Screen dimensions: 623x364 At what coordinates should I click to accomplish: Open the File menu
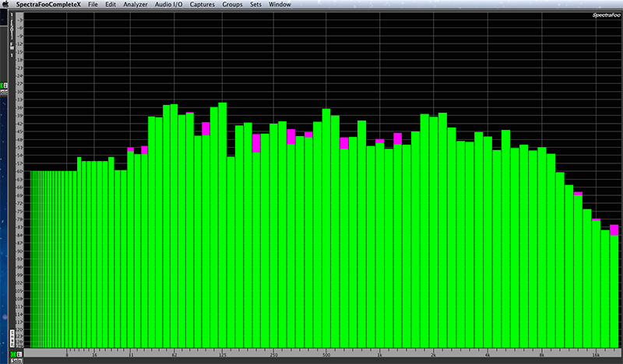(x=93, y=5)
